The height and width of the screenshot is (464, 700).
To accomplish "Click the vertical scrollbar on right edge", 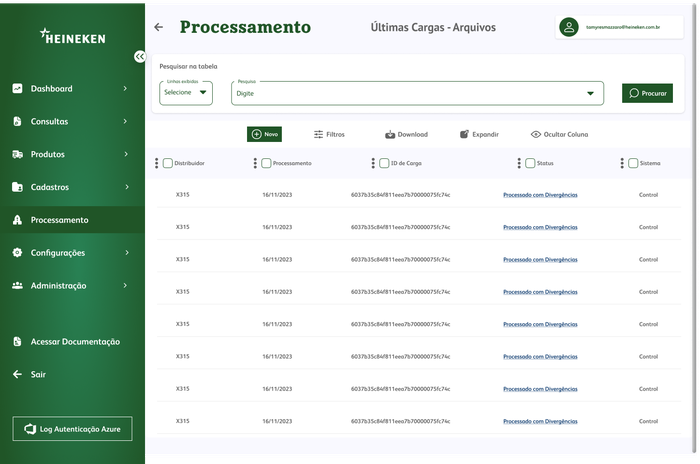I will click(x=694, y=228).
